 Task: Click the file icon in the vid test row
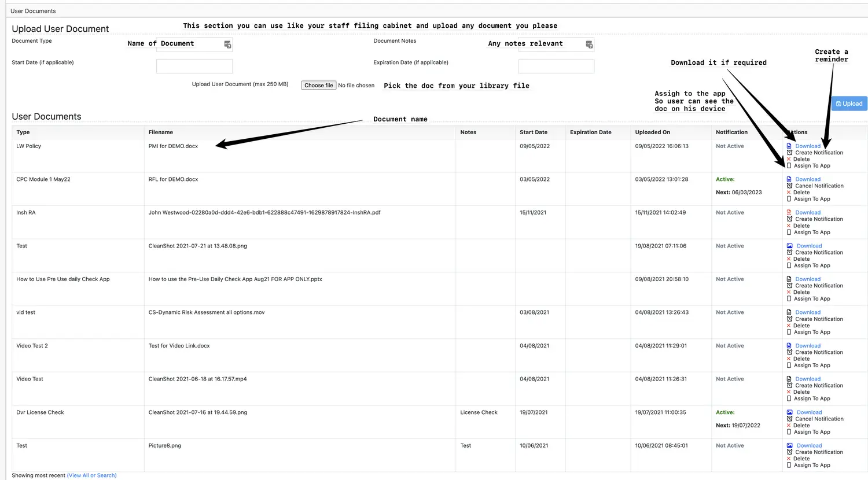(x=789, y=313)
